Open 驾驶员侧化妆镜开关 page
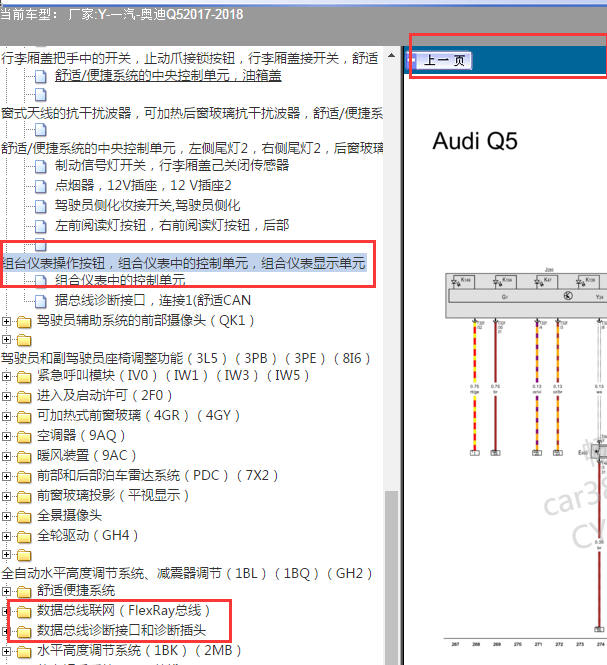Image resolution: width=607 pixels, height=665 pixels. [147, 206]
